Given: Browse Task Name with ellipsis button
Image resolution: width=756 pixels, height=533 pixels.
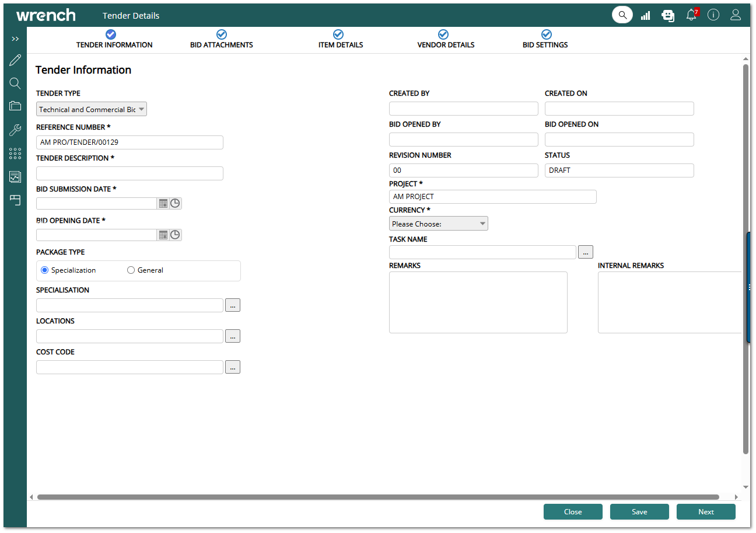Looking at the screenshot, I should [586, 252].
